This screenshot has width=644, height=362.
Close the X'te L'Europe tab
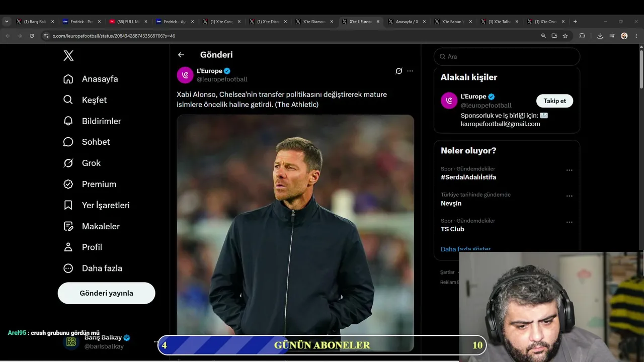[378, 22]
